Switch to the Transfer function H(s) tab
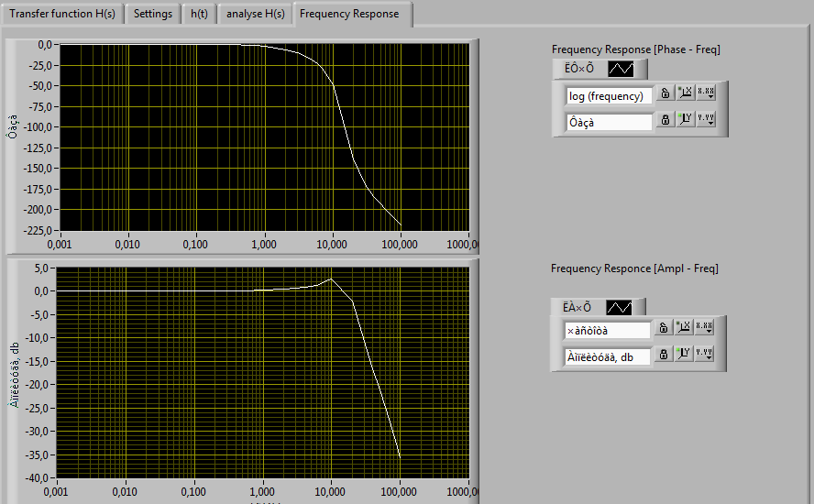814x504 pixels. coord(62,14)
